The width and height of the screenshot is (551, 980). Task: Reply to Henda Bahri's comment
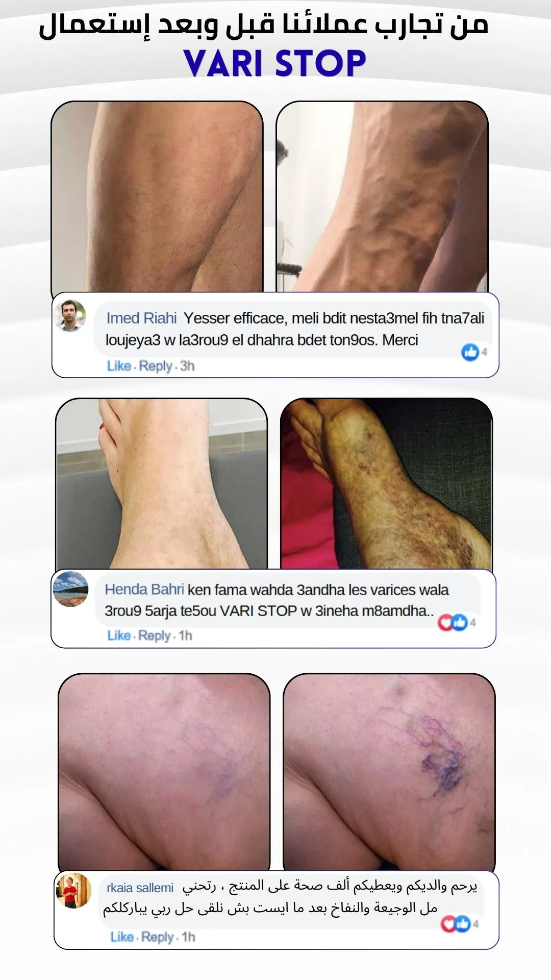pyautogui.click(x=155, y=635)
